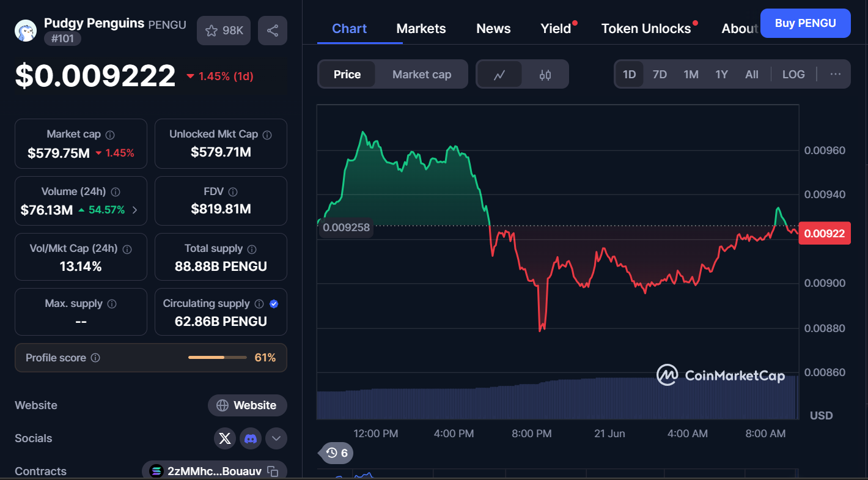
Task: Click the $579.75M market cap value
Action: tap(59, 153)
